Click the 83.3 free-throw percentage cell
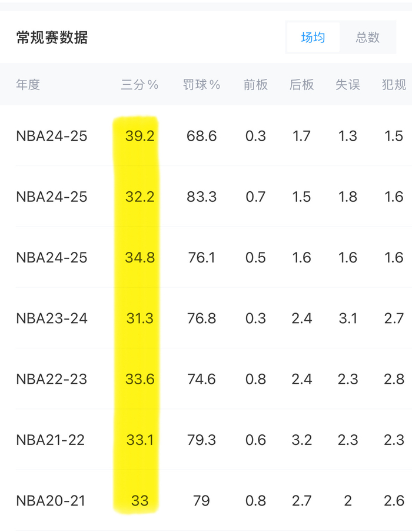This screenshot has width=412, height=532. pyautogui.click(x=201, y=197)
